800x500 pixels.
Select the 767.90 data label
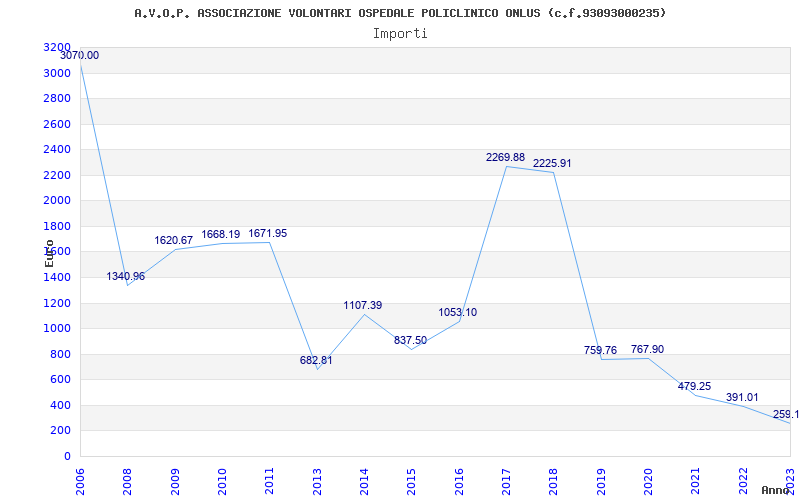coord(647,350)
